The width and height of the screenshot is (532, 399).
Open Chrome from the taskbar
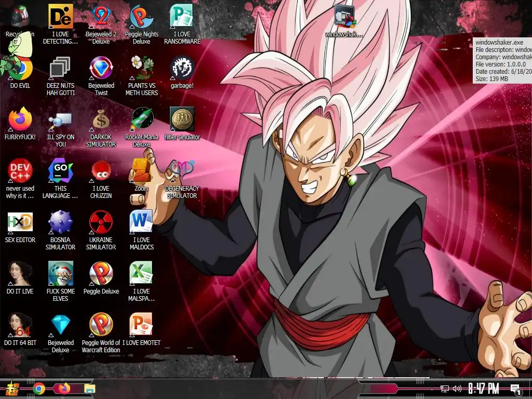(x=39, y=389)
